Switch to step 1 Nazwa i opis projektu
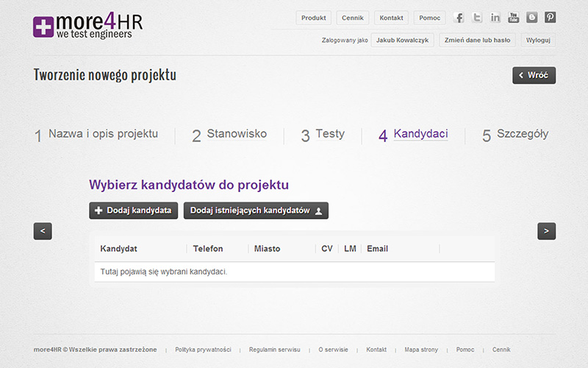The width and height of the screenshot is (588, 368). point(96,135)
